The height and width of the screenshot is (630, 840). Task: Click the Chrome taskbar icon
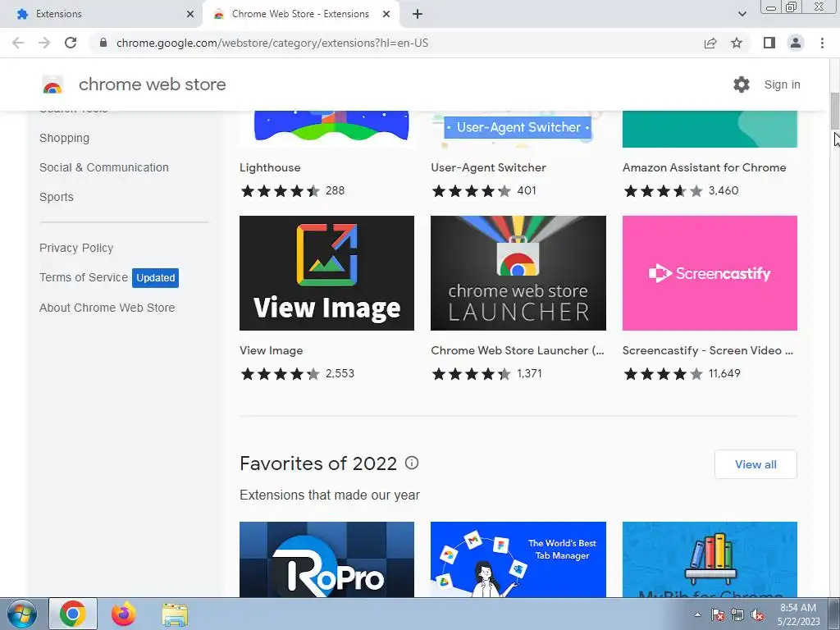click(x=73, y=614)
